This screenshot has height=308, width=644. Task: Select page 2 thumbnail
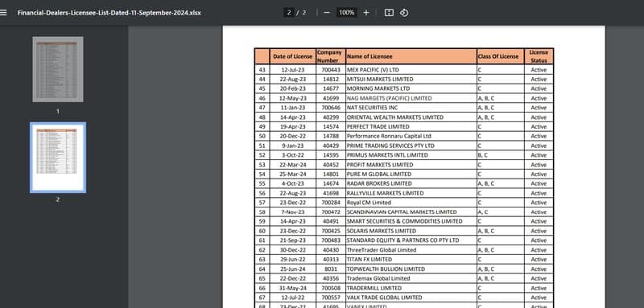(x=58, y=158)
